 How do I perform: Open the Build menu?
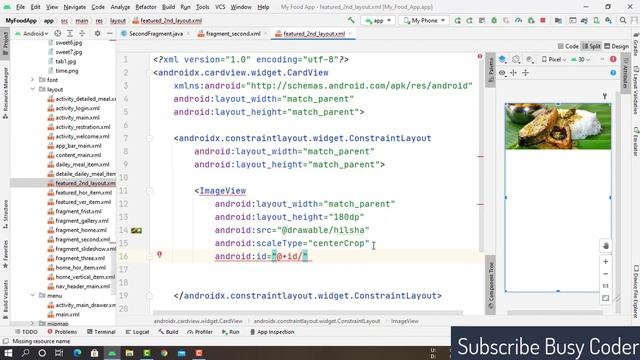(169, 7)
